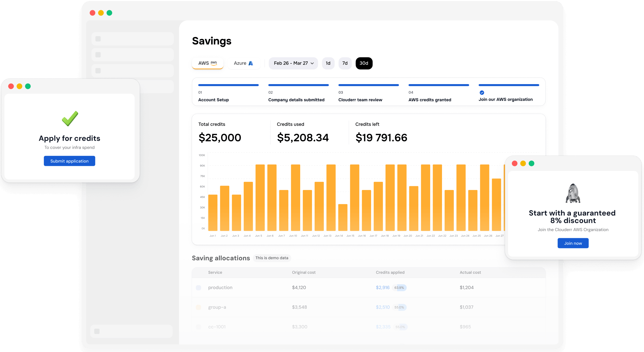Click the progress bar above Clouderr team review
The height and width of the screenshot is (352, 644).
(x=369, y=85)
